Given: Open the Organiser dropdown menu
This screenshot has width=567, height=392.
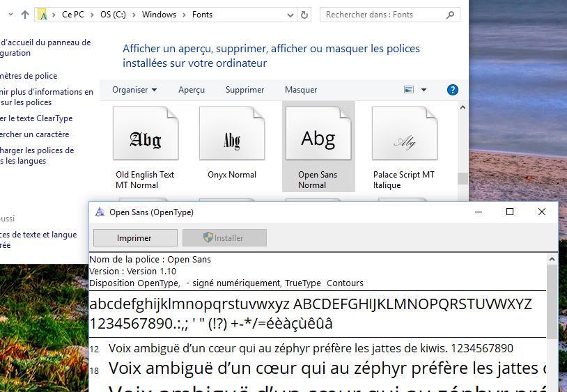Looking at the screenshot, I should coord(134,90).
